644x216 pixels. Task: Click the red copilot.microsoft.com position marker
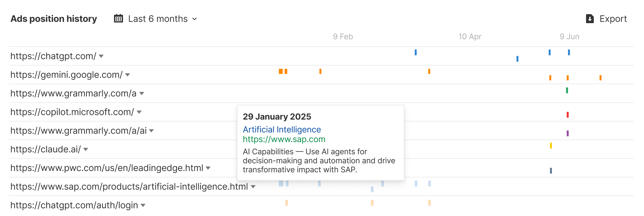click(568, 115)
